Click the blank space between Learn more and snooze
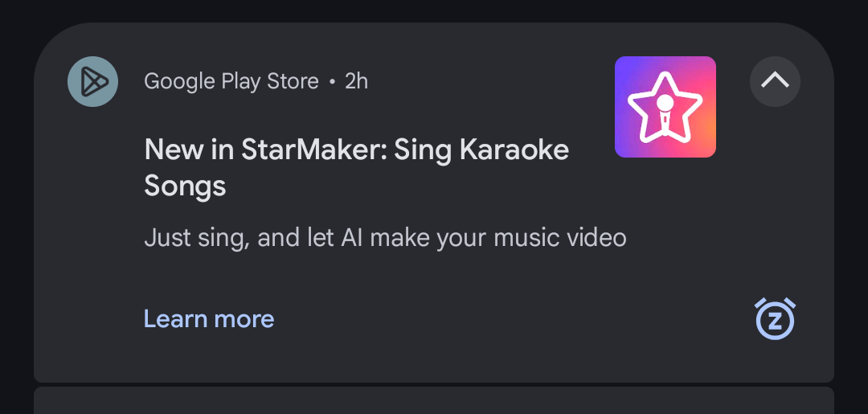Viewport: 868px width, 414px height. coord(515,319)
